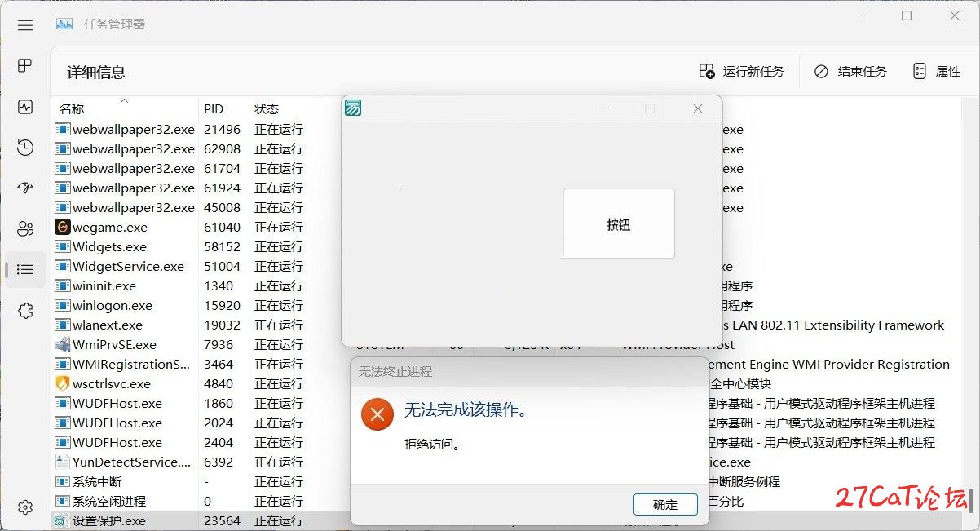
Task: Open the Startup apps page in sidebar
Action: 25,188
